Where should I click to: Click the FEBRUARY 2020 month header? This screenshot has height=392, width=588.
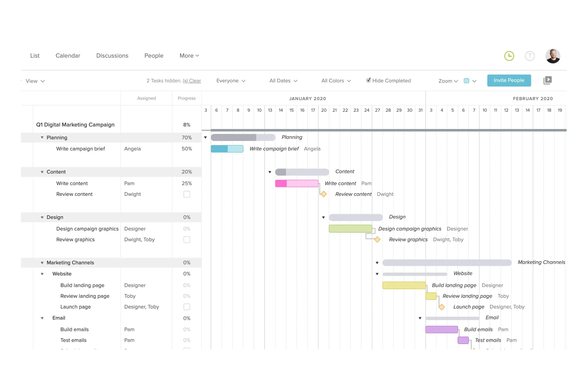(x=533, y=98)
